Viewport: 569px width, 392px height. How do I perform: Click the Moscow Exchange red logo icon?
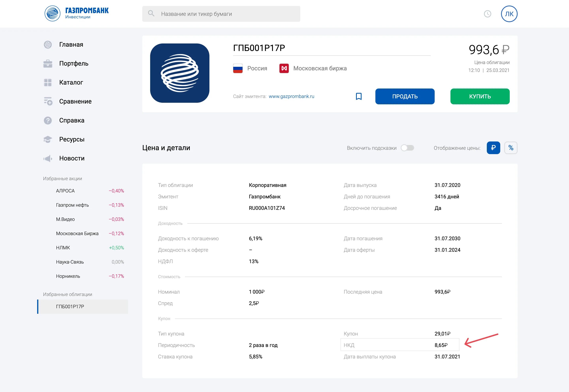pos(284,68)
